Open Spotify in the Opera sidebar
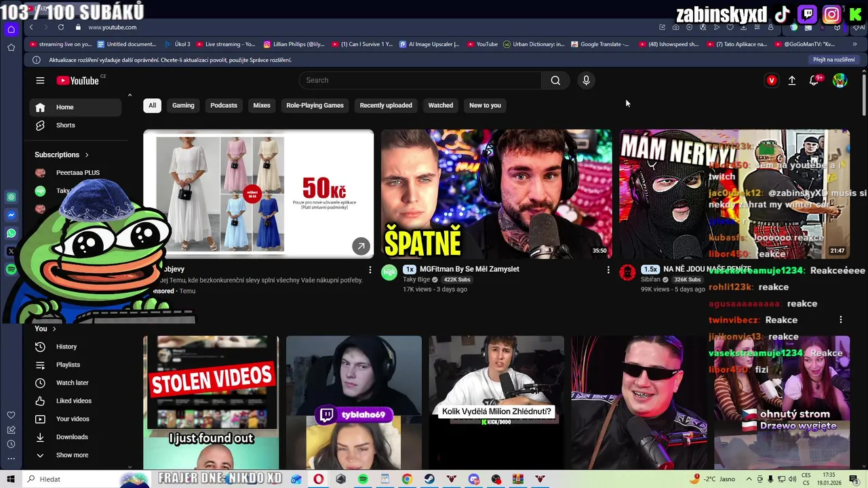The height and width of the screenshot is (488, 868). pyautogui.click(x=11, y=270)
